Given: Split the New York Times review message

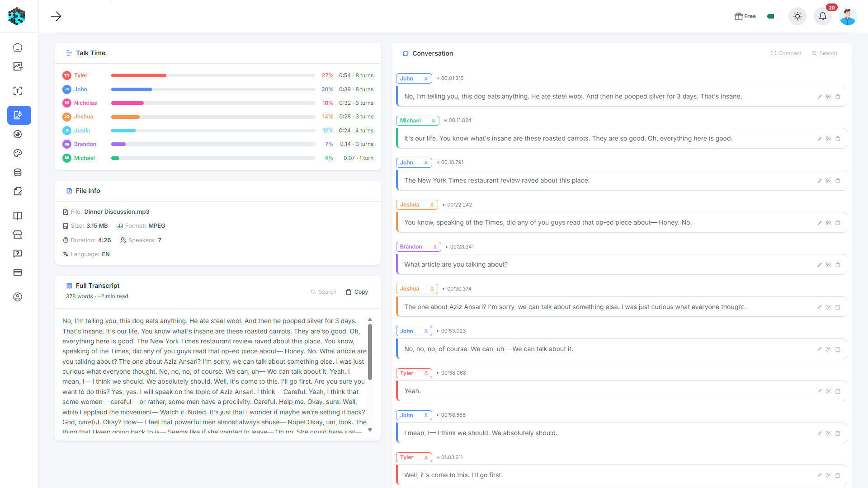Looking at the screenshot, I should [828, 181].
